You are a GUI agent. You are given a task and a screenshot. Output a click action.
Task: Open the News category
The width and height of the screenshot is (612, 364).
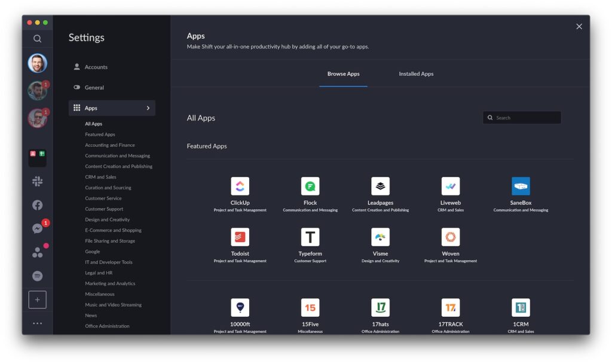(x=91, y=315)
